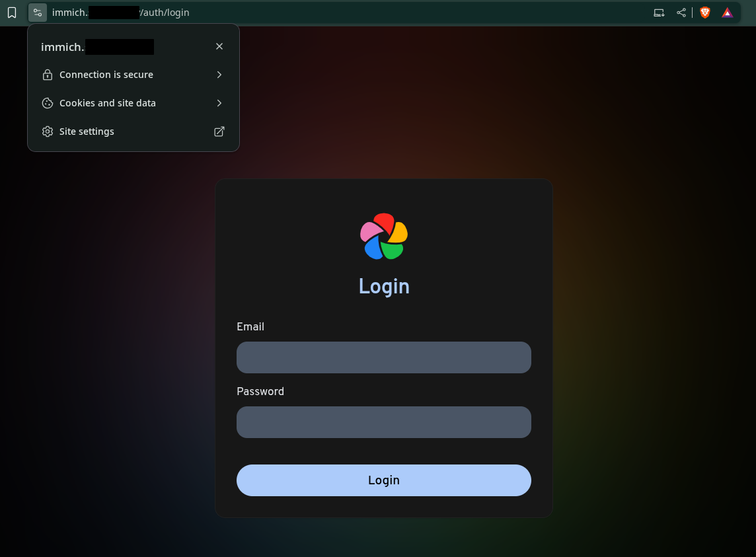Viewport: 756px width, 557px height.
Task: Click the Immich flower logo
Action: (x=384, y=236)
